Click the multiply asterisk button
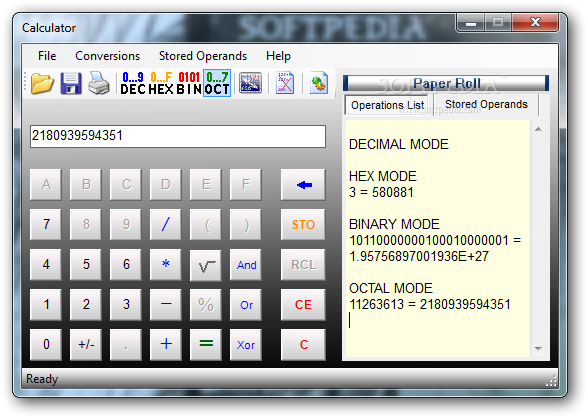 (x=165, y=265)
